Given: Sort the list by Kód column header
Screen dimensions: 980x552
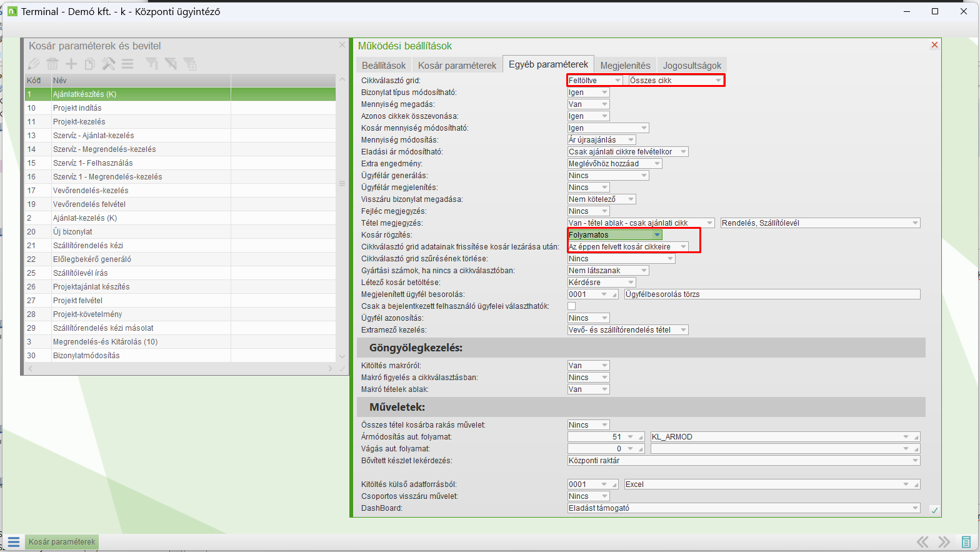Looking at the screenshot, I should coord(37,81).
